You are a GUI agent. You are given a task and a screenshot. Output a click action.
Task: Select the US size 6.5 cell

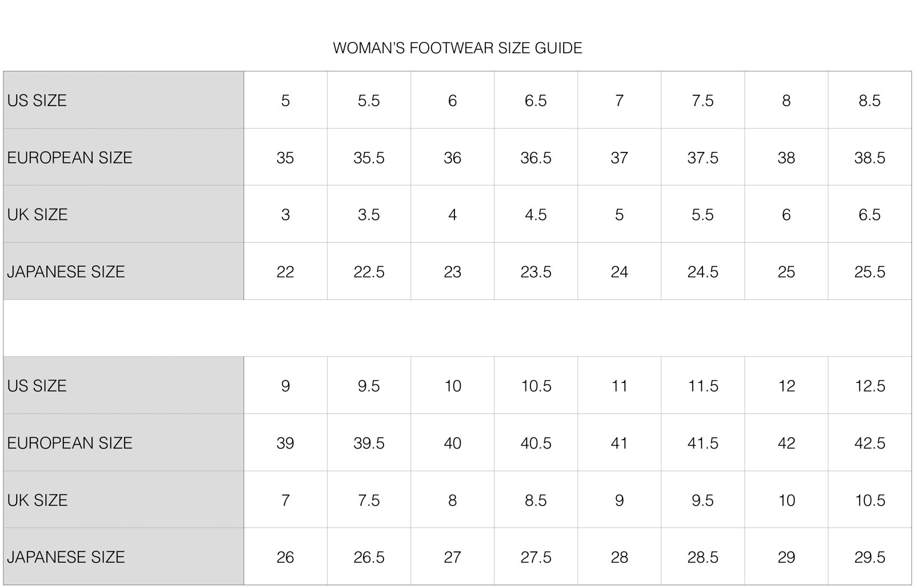point(536,100)
